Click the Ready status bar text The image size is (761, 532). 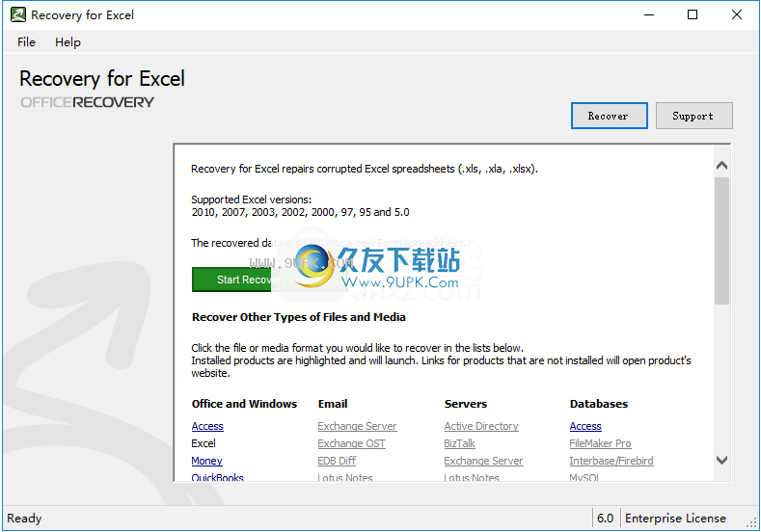click(x=24, y=519)
